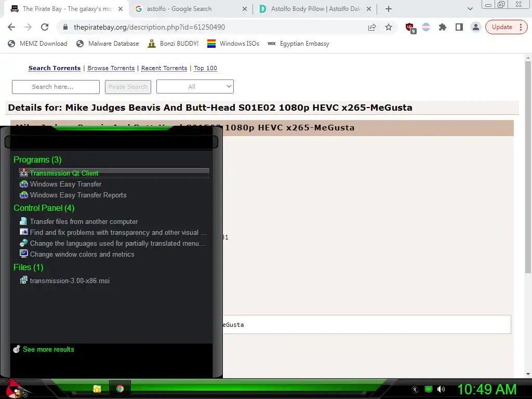Click the Pirate Search button

(x=128, y=87)
